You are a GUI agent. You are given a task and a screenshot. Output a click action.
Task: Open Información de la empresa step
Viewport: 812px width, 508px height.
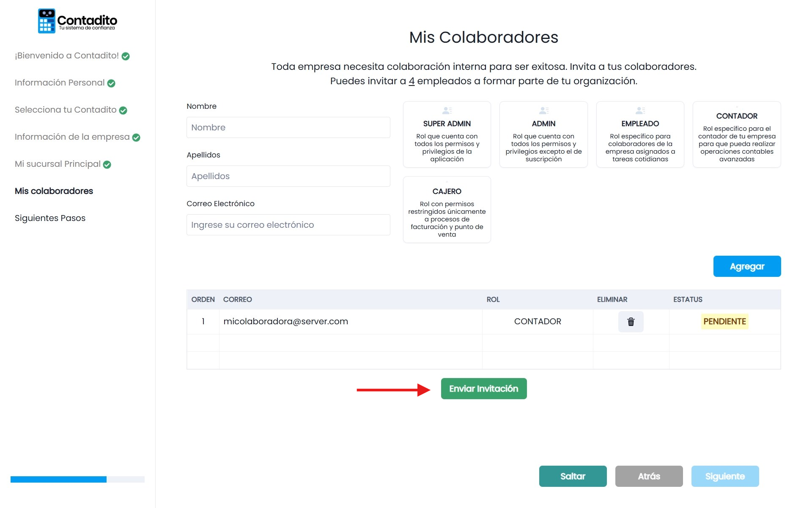72,137
